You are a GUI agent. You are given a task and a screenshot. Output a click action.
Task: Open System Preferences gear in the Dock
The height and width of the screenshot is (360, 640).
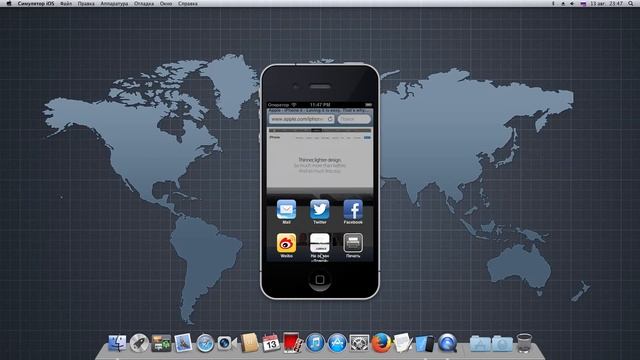coord(359,343)
